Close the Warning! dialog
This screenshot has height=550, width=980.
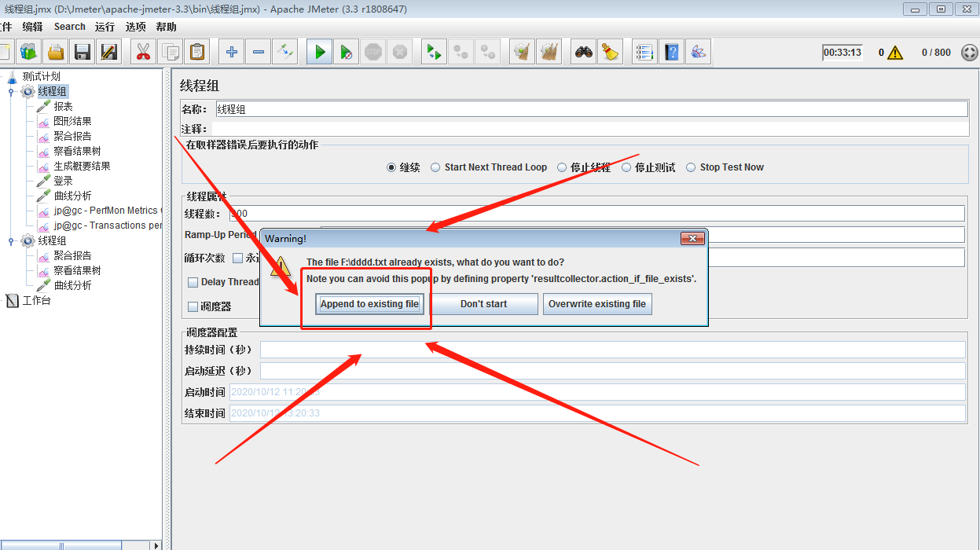tap(692, 238)
